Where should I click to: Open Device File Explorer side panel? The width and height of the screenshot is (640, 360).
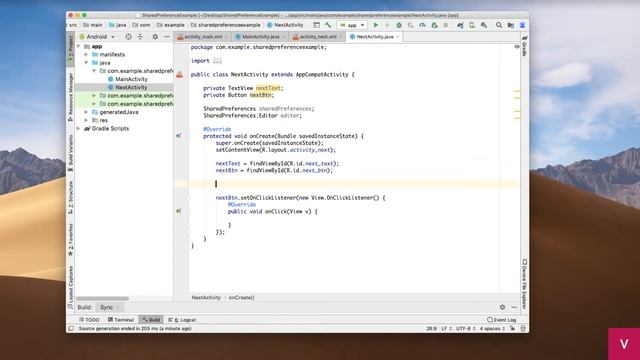click(x=525, y=284)
